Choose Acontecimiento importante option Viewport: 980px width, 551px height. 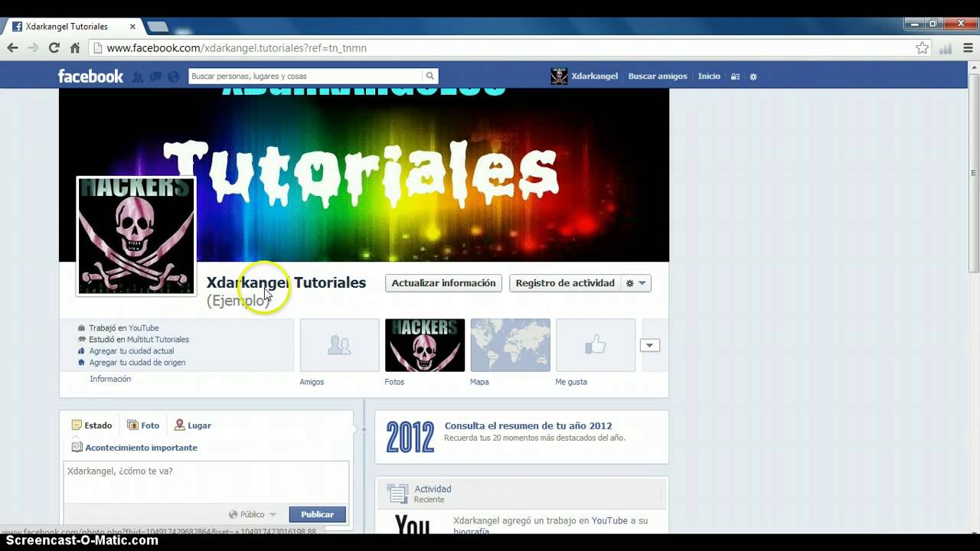pos(135,448)
